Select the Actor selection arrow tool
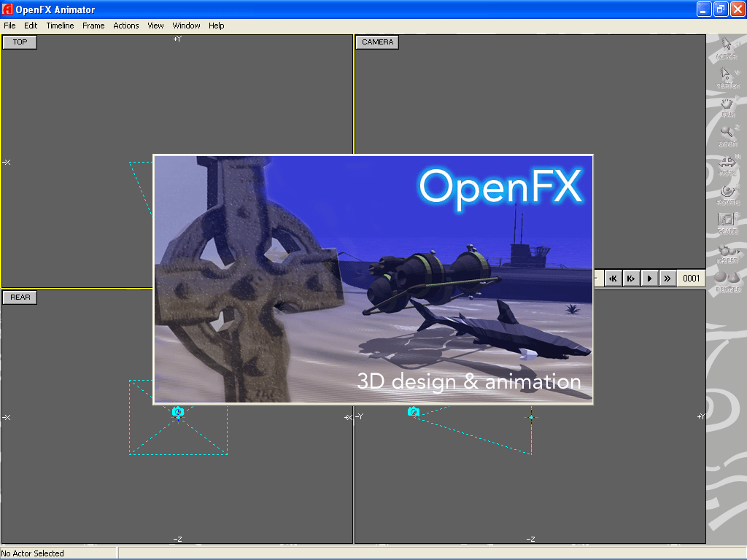Screen dimensions: 747x560 click(727, 49)
